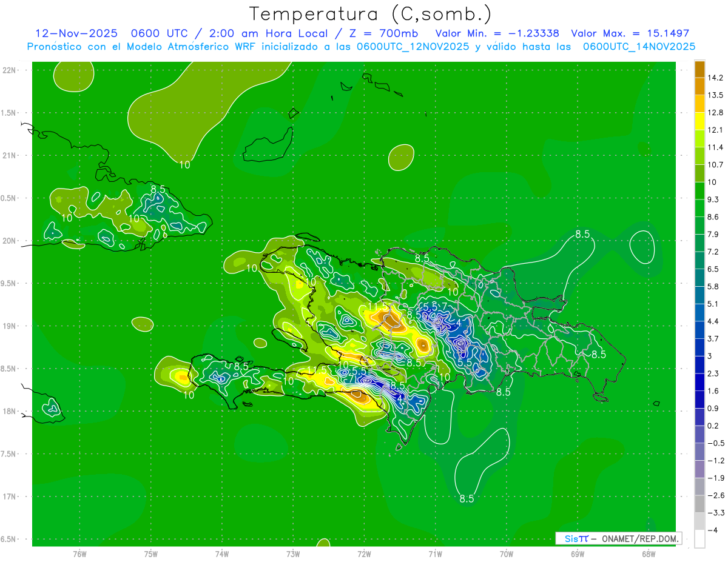Pick the gray swatch between -3.3 and -2.6

click(x=699, y=504)
